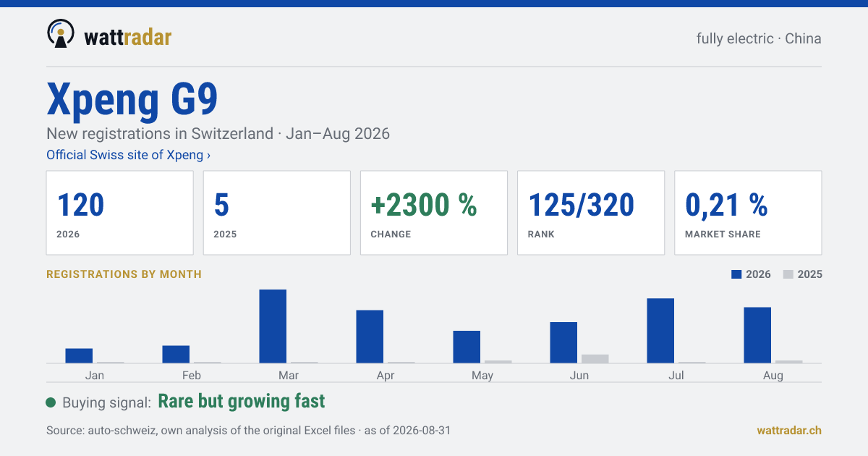Select the 0,21 % market share card
This screenshot has width=868, height=456.
tap(748, 213)
